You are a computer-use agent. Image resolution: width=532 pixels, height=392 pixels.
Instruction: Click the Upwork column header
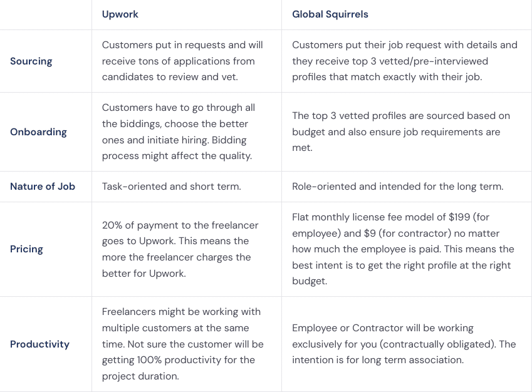click(120, 14)
